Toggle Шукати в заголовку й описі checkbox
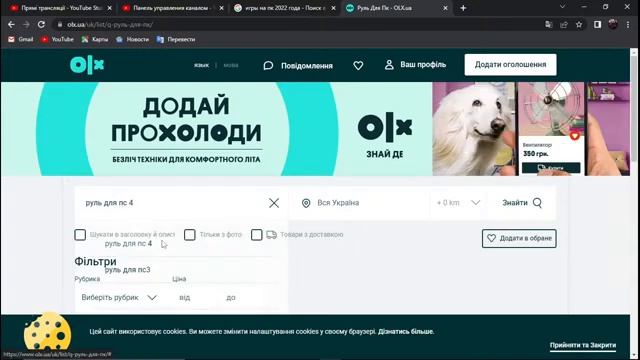The height and width of the screenshot is (360, 640). click(x=80, y=235)
